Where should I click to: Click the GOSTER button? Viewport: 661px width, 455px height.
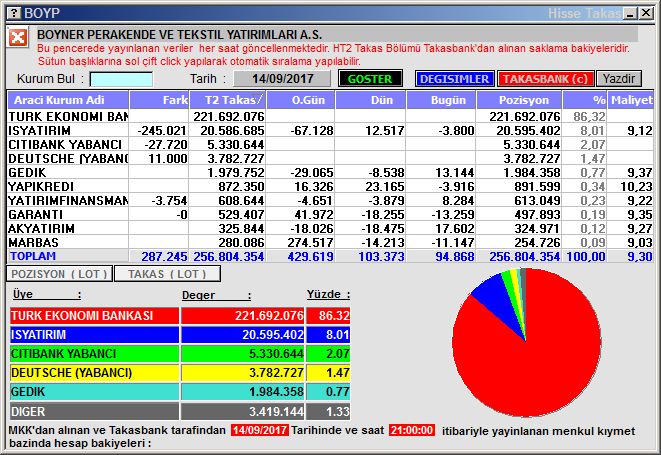[370, 79]
